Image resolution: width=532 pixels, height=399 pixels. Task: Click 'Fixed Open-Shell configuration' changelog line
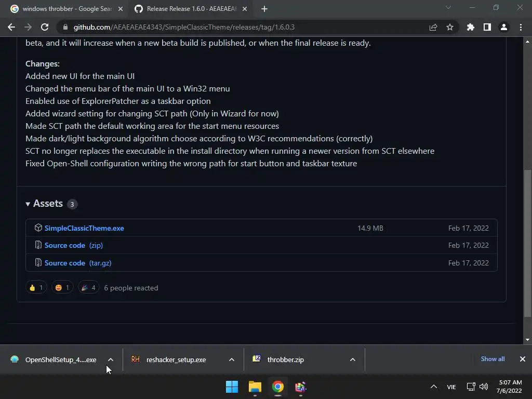[191, 164]
